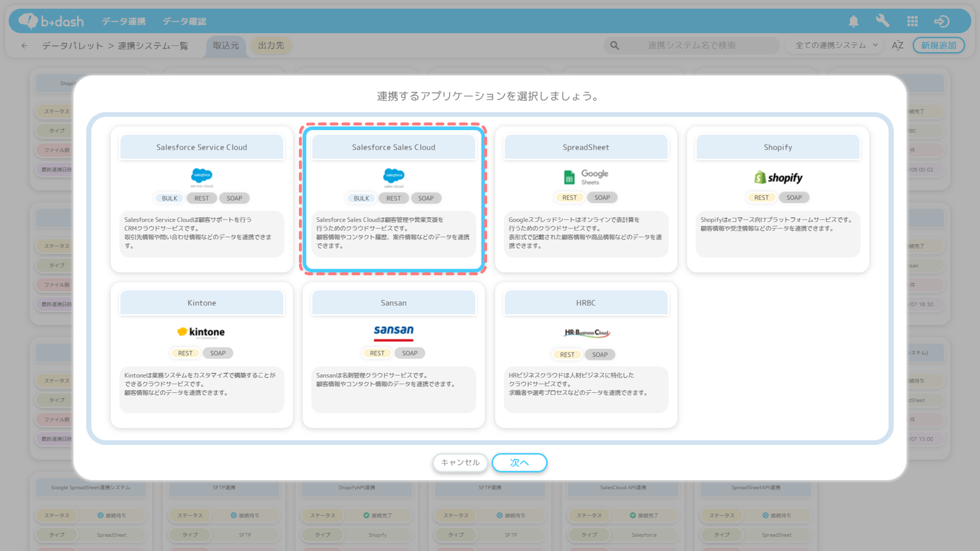Screen dimensions: 980x551
Task: Click the 新規追加 button
Action: 938,46
